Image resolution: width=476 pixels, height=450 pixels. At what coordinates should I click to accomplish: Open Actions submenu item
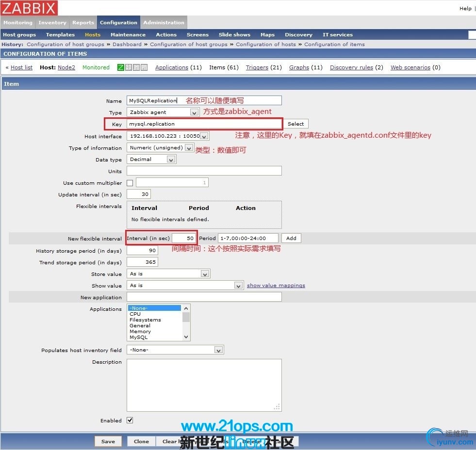coord(166,34)
